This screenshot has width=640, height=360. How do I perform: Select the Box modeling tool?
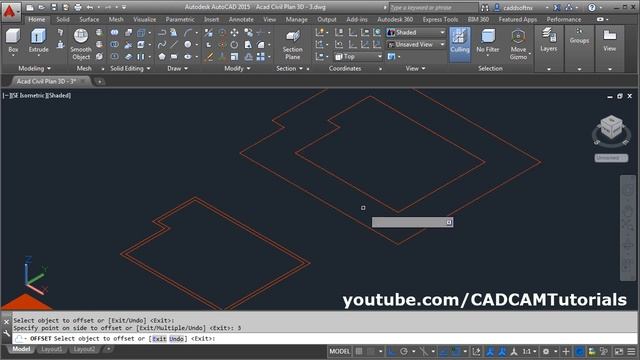click(x=13, y=41)
